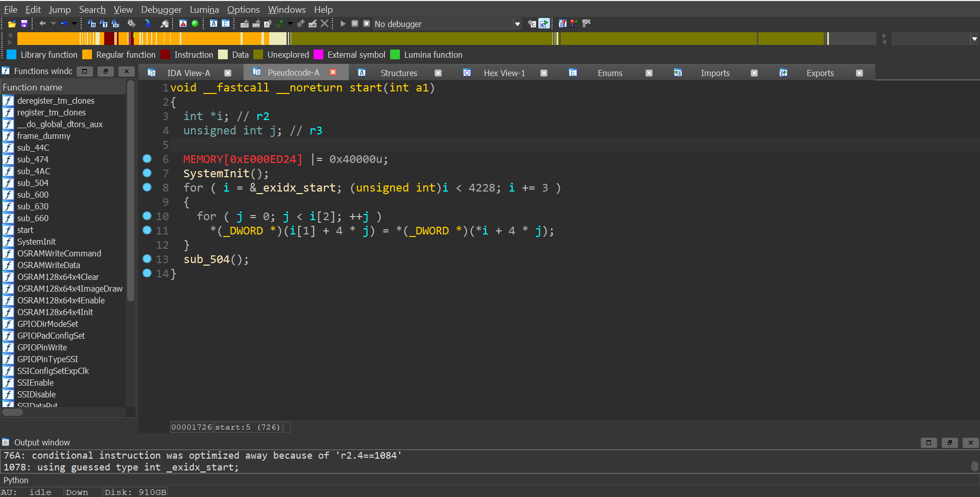980x497 pixels.
Task: Open the Lumina menu
Action: point(204,9)
